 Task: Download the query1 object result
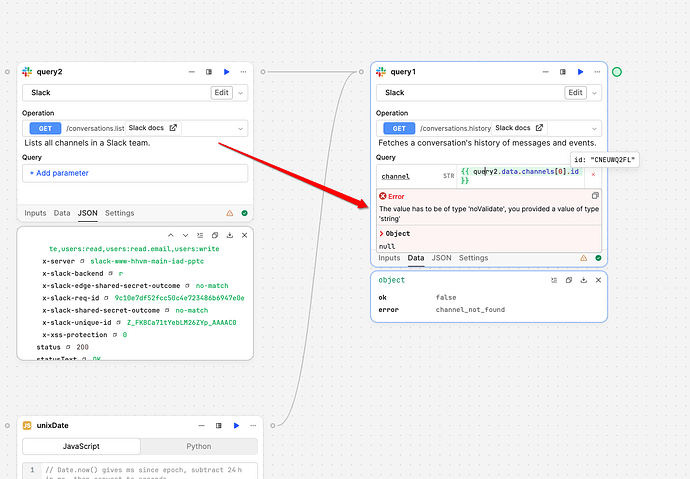pyautogui.click(x=584, y=280)
